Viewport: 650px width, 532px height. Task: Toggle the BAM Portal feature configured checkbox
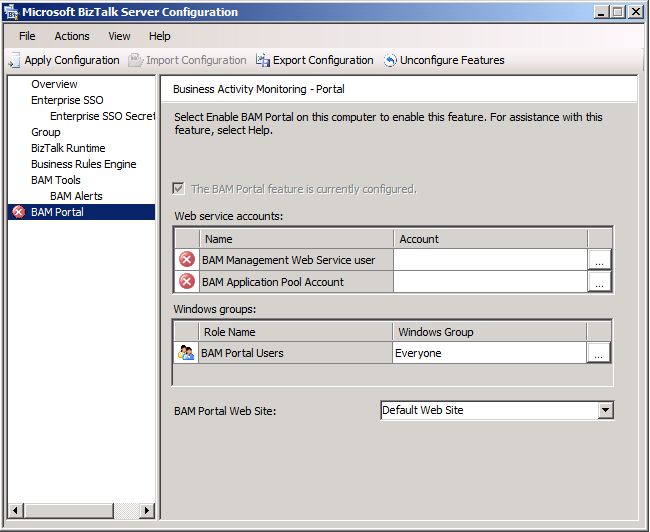pyautogui.click(x=178, y=189)
